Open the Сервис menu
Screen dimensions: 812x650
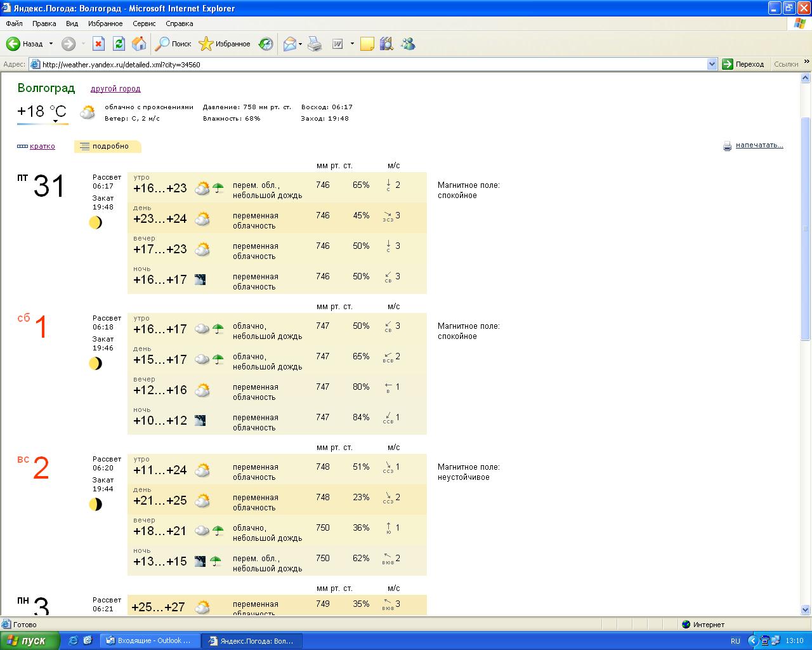click(144, 23)
